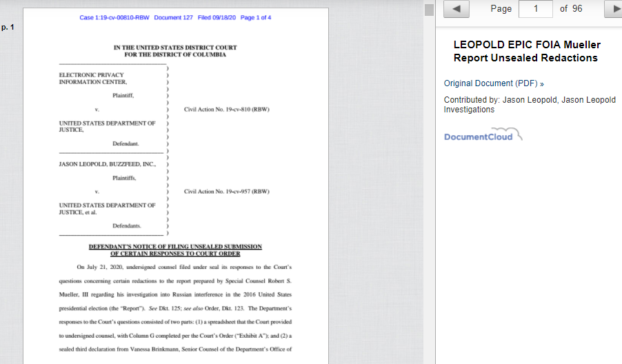Click the 'of 96' page count text
The image size is (622, 364).
(571, 9)
